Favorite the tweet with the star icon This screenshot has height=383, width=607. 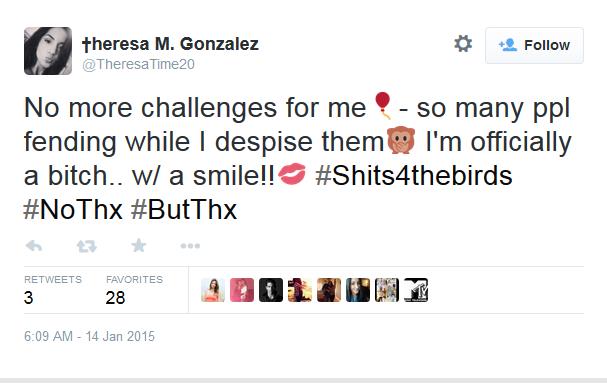[139, 246]
